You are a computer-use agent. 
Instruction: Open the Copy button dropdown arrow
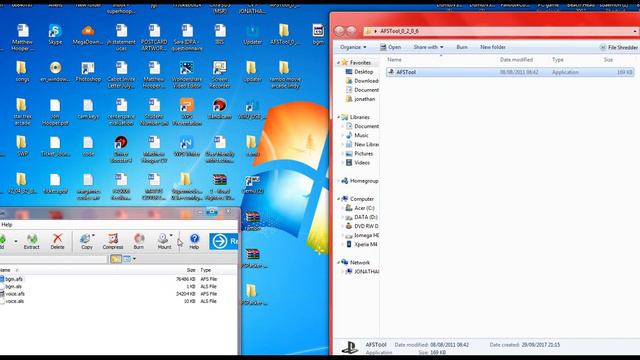93,236
